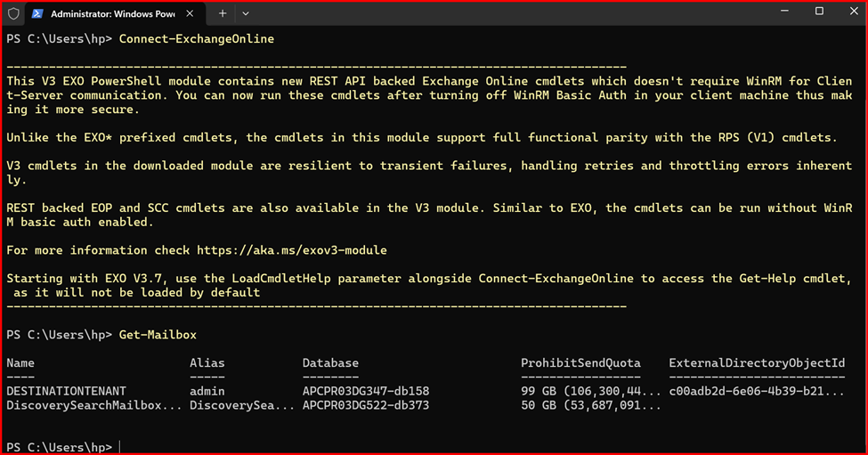Maximize the terminal window
Screen dimensions: 868x455
(819, 12)
